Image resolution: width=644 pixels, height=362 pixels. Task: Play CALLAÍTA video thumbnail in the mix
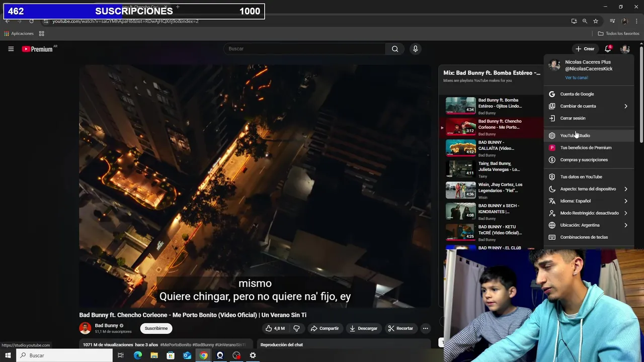[460, 147]
